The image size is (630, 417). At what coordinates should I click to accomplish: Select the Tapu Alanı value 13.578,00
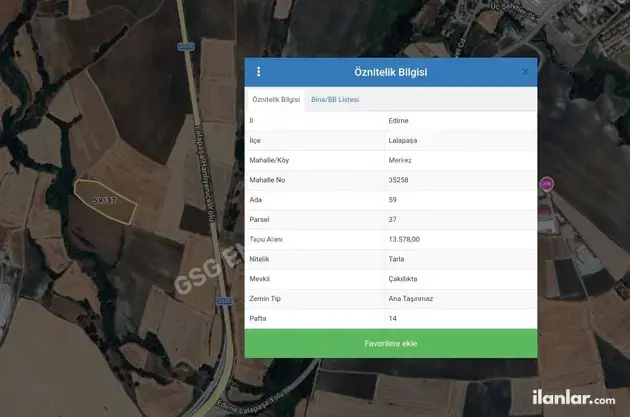click(404, 239)
